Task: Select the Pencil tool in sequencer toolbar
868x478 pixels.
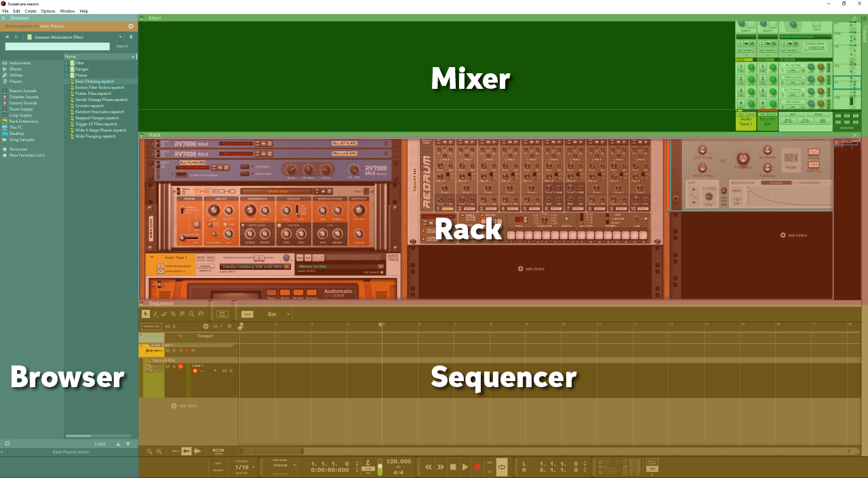Action: 155,314
